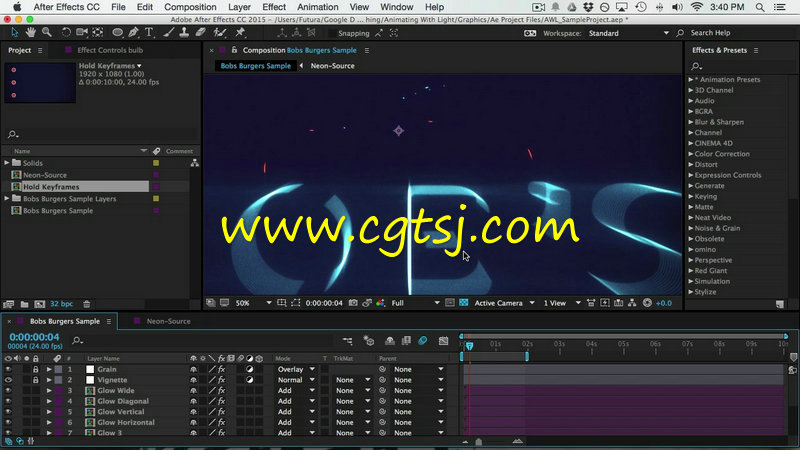Image resolution: width=800 pixels, height=450 pixels.
Task: Expand Blur & Sharpen effects category
Action: click(691, 122)
